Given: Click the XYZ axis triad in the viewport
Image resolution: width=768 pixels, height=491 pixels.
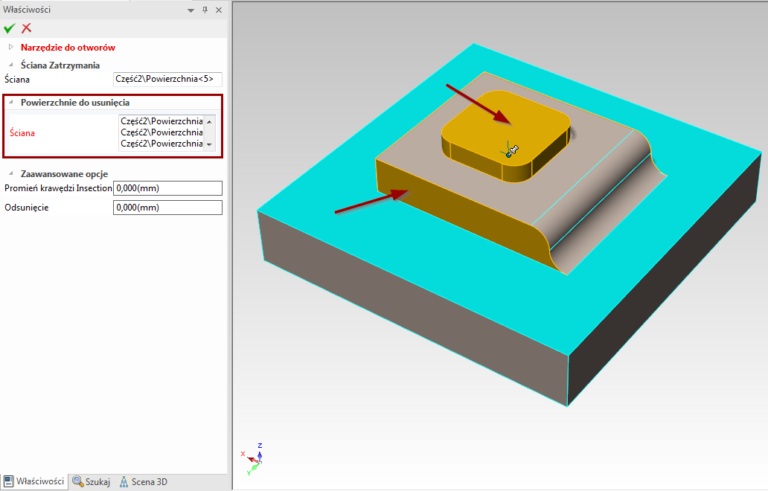Looking at the screenshot, I should pyautogui.click(x=254, y=457).
